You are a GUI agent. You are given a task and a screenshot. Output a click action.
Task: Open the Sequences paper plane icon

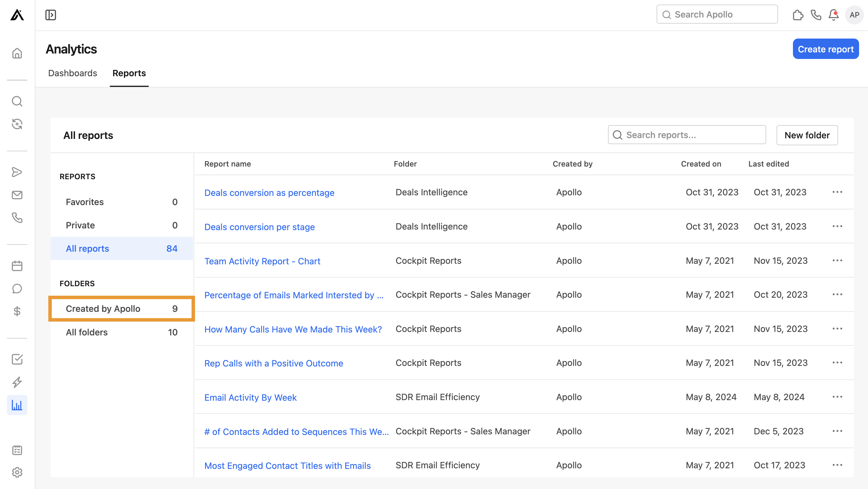(17, 172)
